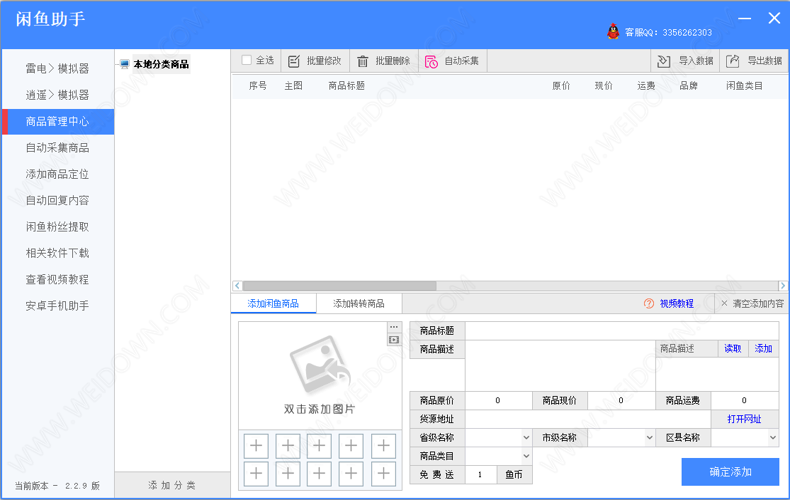Open the 商品类目 category dropdown

click(x=526, y=456)
